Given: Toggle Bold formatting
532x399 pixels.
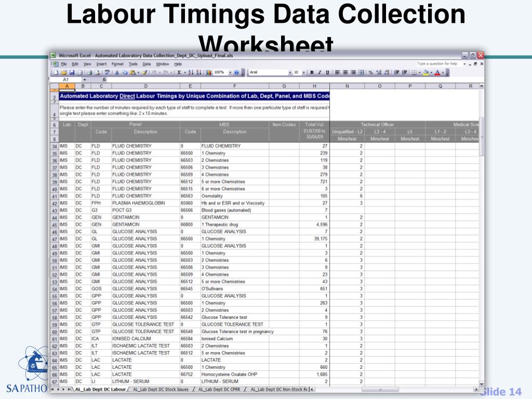Looking at the screenshot, I should pos(312,72).
